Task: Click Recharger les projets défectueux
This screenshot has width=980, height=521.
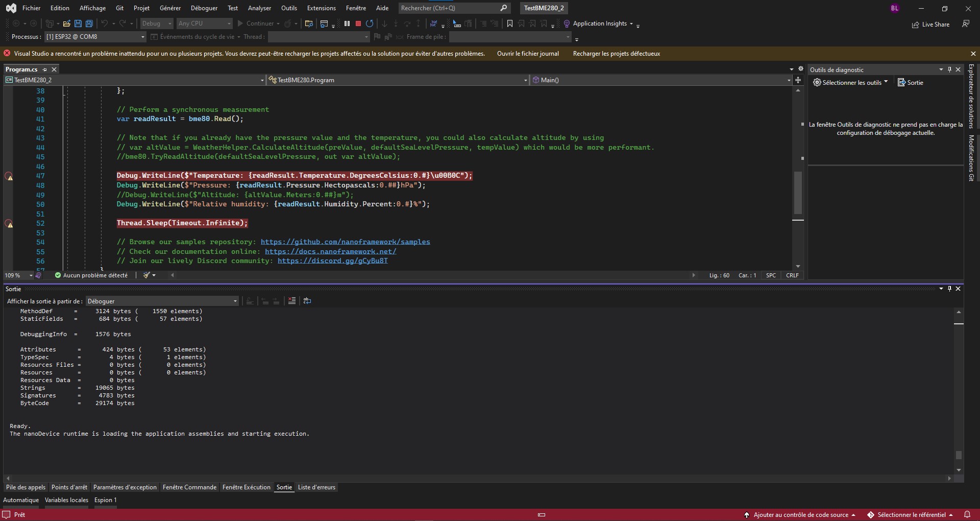Action: (617, 53)
